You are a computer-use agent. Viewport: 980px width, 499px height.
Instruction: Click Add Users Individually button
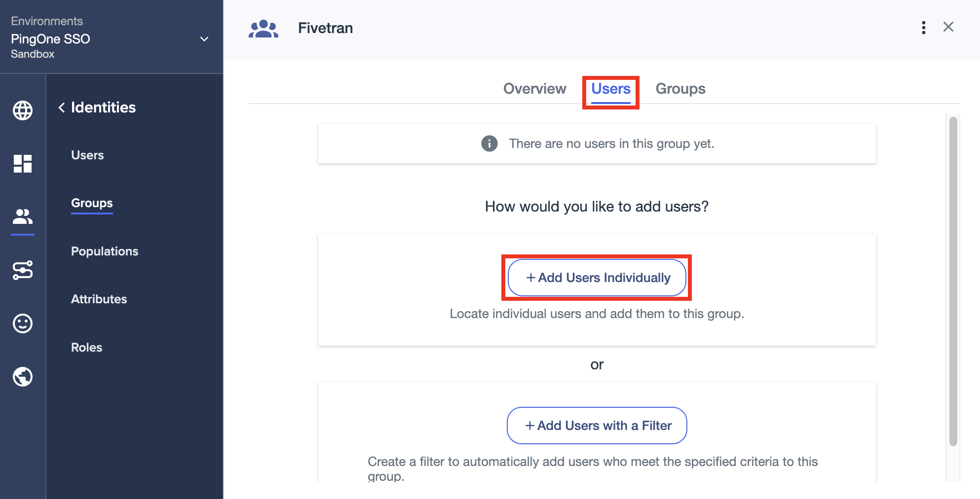pos(597,278)
